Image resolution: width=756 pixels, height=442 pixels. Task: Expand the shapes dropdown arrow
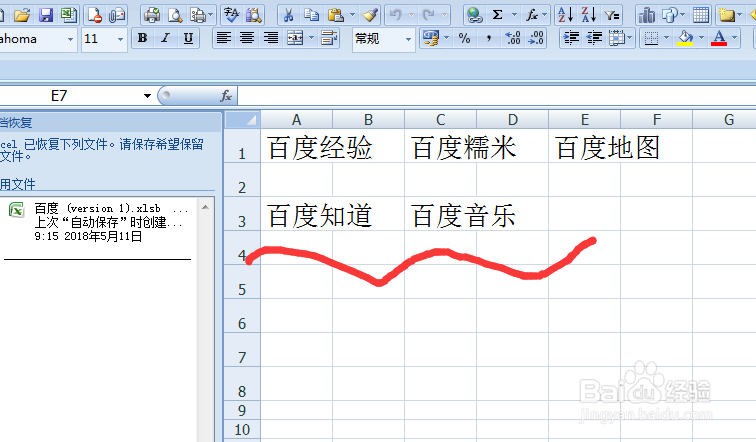(682, 15)
